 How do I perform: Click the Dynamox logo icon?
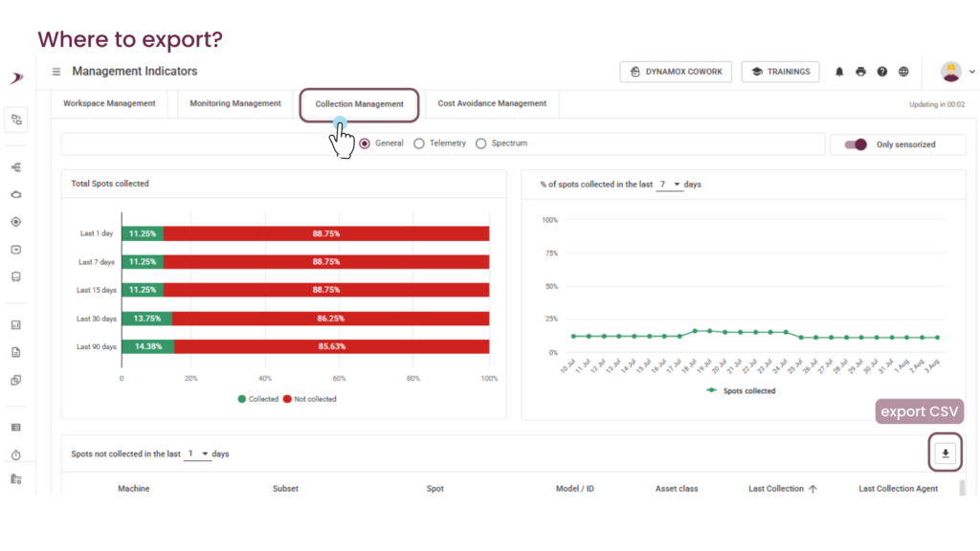pyautogui.click(x=16, y=78)
